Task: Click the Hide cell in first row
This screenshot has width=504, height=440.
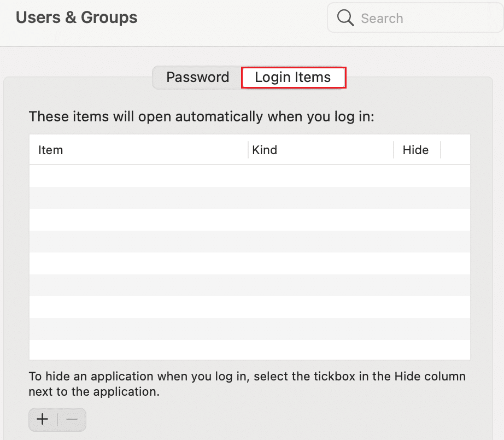Action: click(x=417, y=176)
